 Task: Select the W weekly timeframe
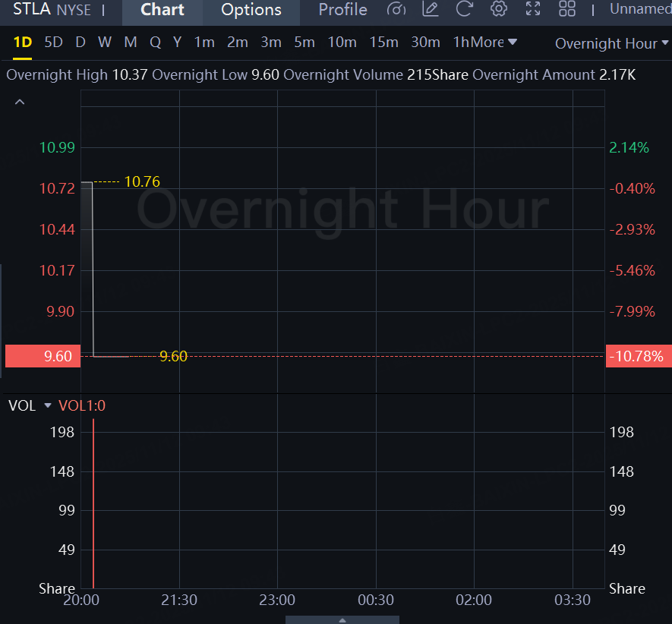pyautogui.click(x=105, y=42)
